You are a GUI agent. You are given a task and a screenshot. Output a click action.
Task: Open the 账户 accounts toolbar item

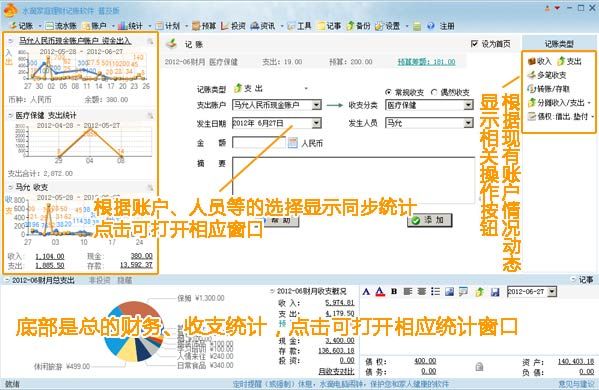95,26
